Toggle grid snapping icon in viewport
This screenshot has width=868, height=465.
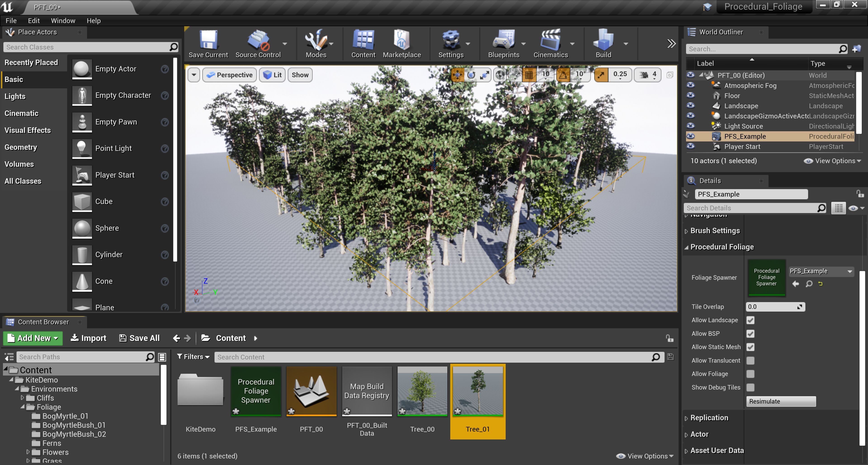[529, 75]
